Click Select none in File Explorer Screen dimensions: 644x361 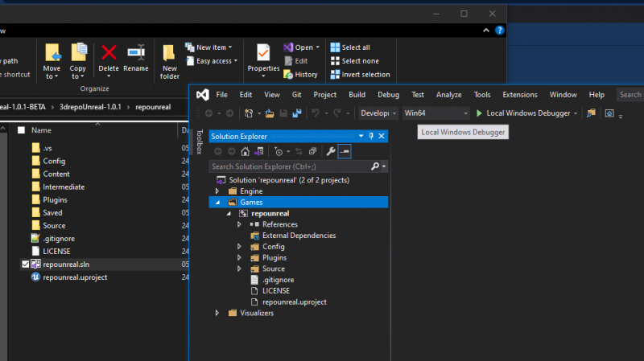pyautogui.click(x=355, y=61)
